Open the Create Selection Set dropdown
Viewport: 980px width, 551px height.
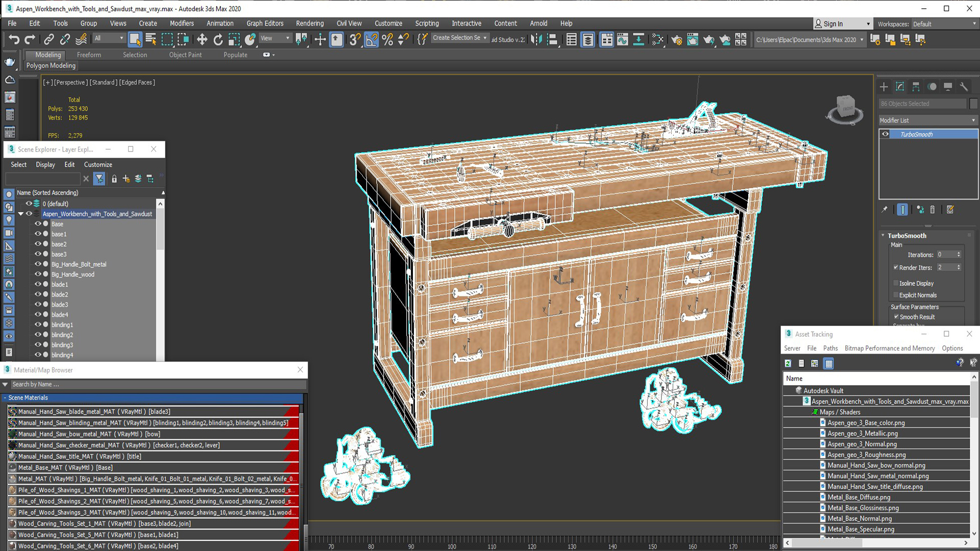tap(460, 38)
